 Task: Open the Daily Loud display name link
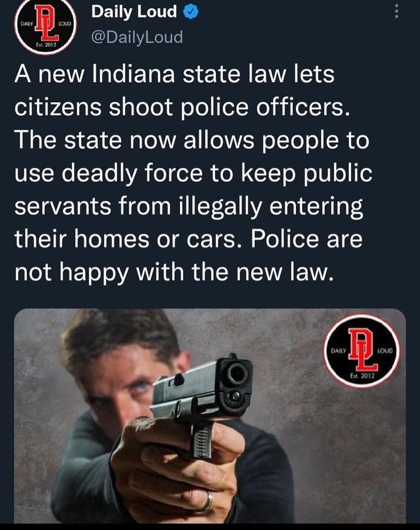tap(134, 12)
